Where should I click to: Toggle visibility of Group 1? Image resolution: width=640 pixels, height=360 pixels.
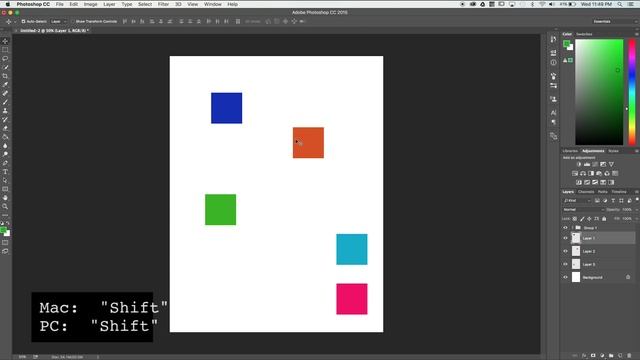[x=565, y=228]
